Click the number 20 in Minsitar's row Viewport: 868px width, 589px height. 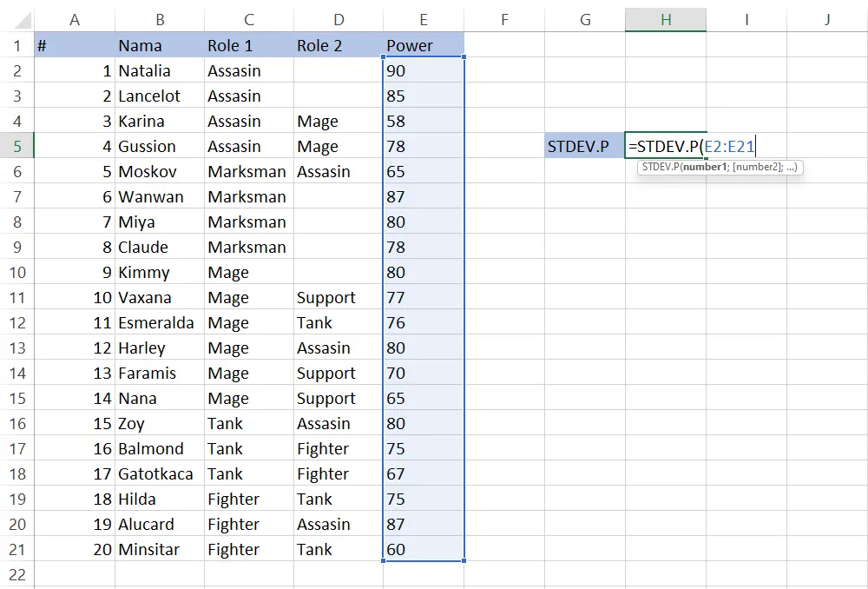[75, 550]
